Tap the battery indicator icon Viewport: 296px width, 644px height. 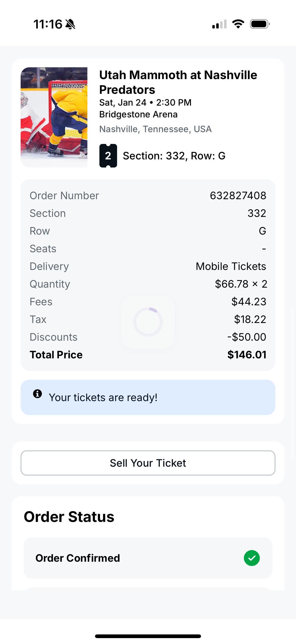click(x=259, y=24)
